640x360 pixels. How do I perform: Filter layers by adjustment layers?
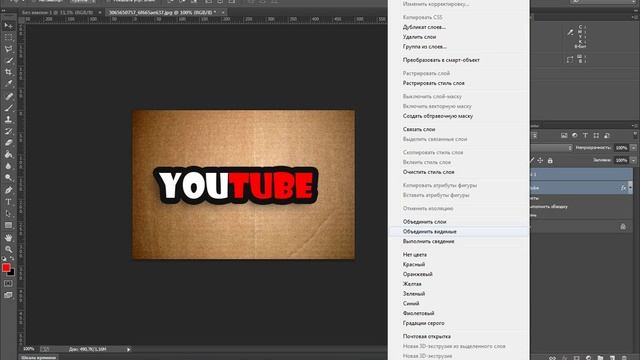(x=575, y=136)
